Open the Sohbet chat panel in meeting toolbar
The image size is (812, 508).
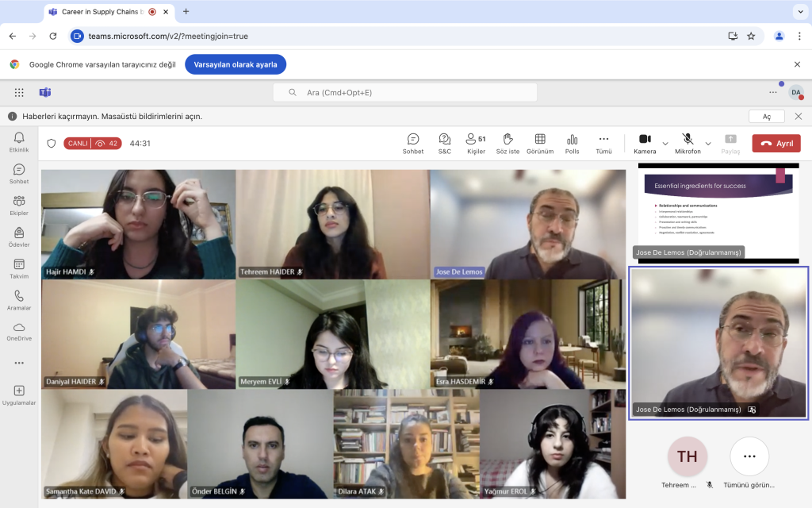pyautogui.click(x=412, y=143)
